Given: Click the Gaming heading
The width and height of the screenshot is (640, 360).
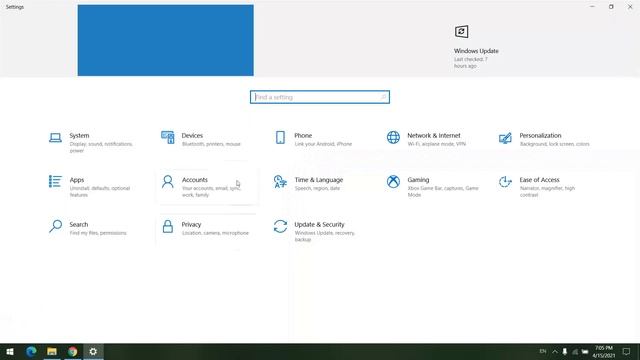Looking at the screenshot, I should [418, 180].
